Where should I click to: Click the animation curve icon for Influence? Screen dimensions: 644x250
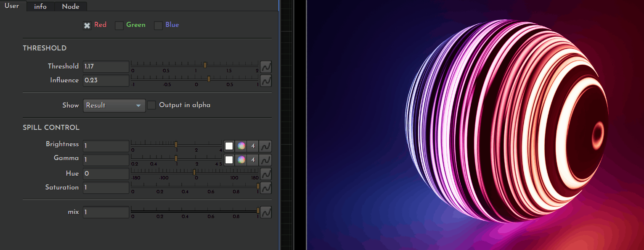(x=265, y=81)
